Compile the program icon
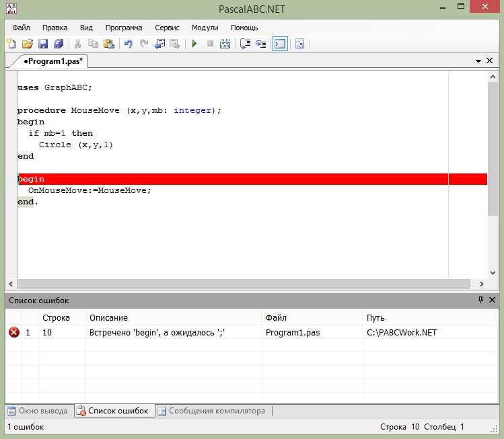 tap(225, 44)
